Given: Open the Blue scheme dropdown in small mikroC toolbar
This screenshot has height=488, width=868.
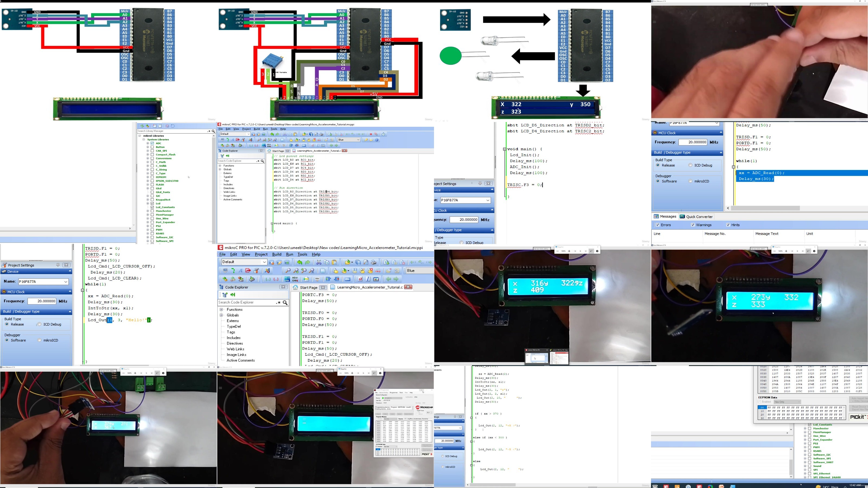Looking at the screenshot, I should 349,140.
